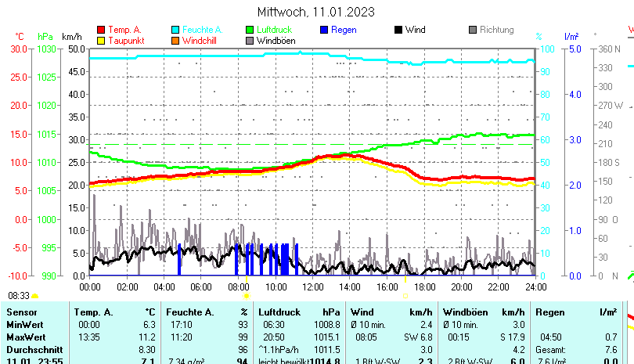Screen dimensions: 634x364
Task: Click the hPa pressure axis unit label
Action: pyautogui.click(x=46, y=36)
